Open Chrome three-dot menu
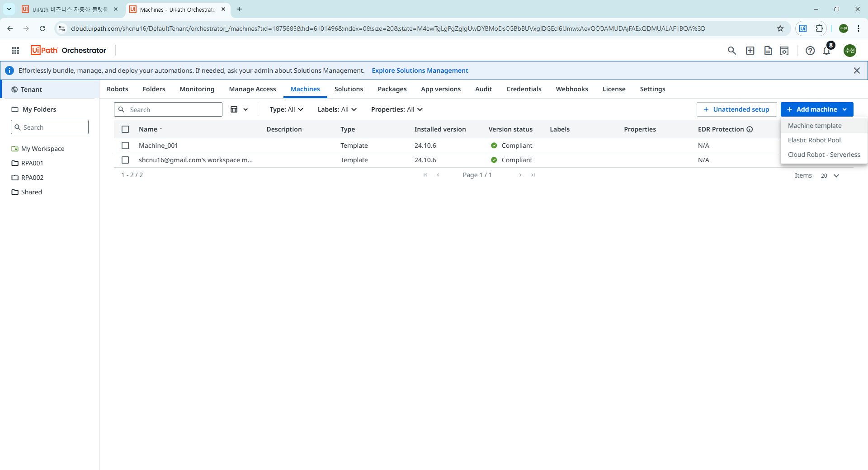 coord(859,28)
